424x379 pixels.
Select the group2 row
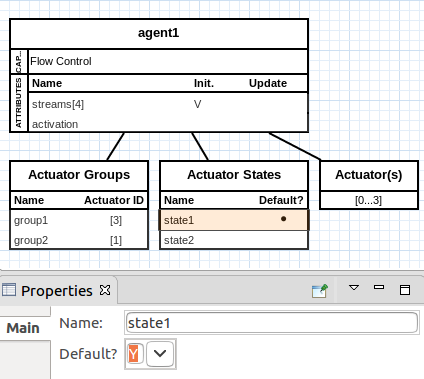(x=79, y=240)
